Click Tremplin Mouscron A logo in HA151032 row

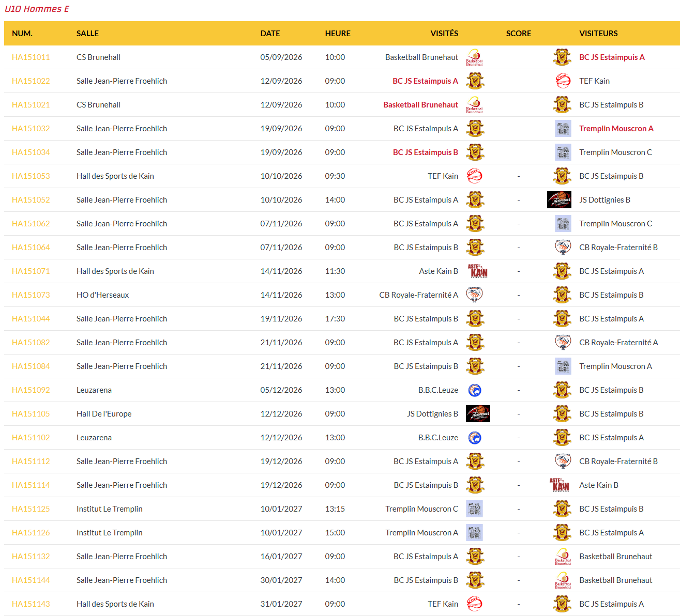pyautogui.click(x=563, y=129)
